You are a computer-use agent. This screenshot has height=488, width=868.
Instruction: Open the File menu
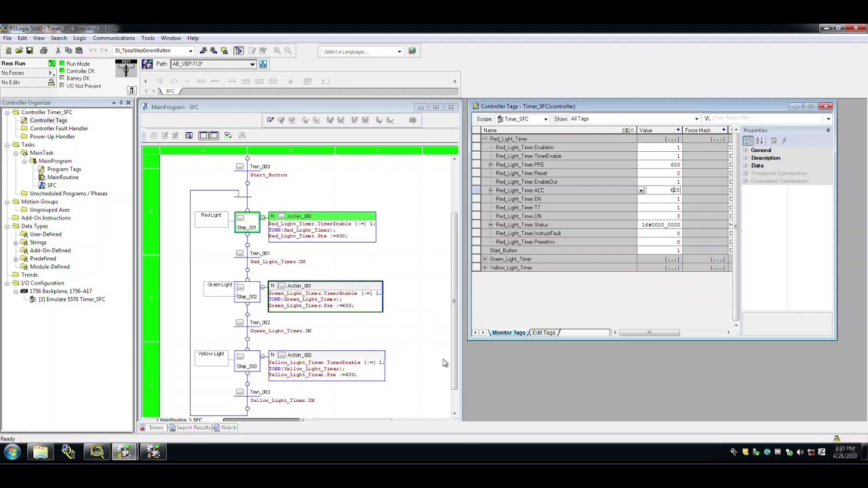[7, 38]
